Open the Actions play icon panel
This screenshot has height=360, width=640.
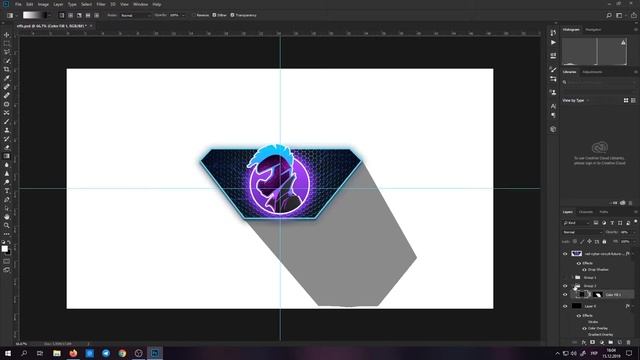[x=553, y=42]
